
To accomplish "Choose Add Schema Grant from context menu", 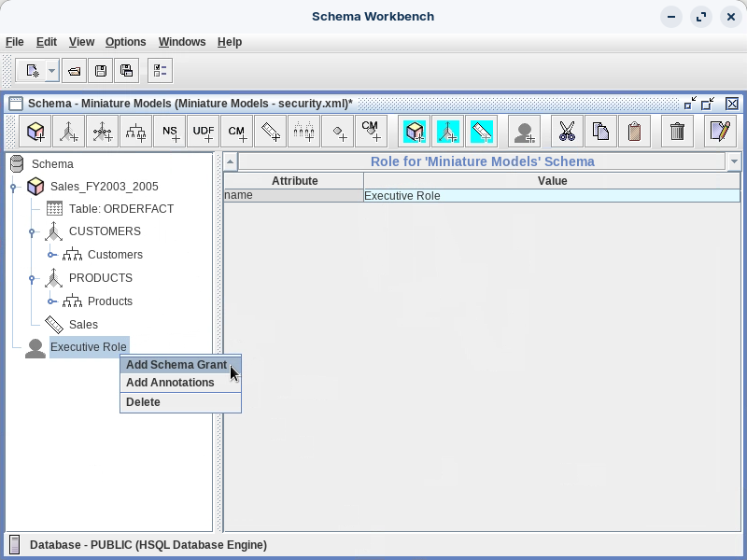I will (176, 365).
